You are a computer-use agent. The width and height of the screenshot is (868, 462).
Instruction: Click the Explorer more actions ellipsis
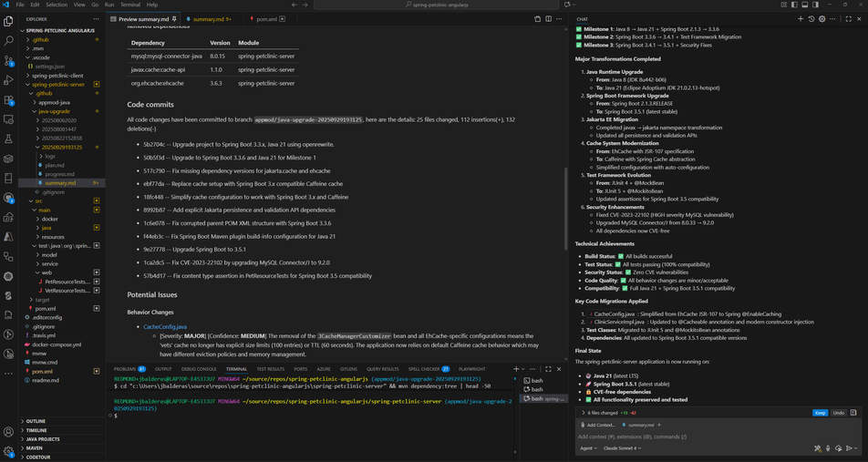click(x=97, y=19)
